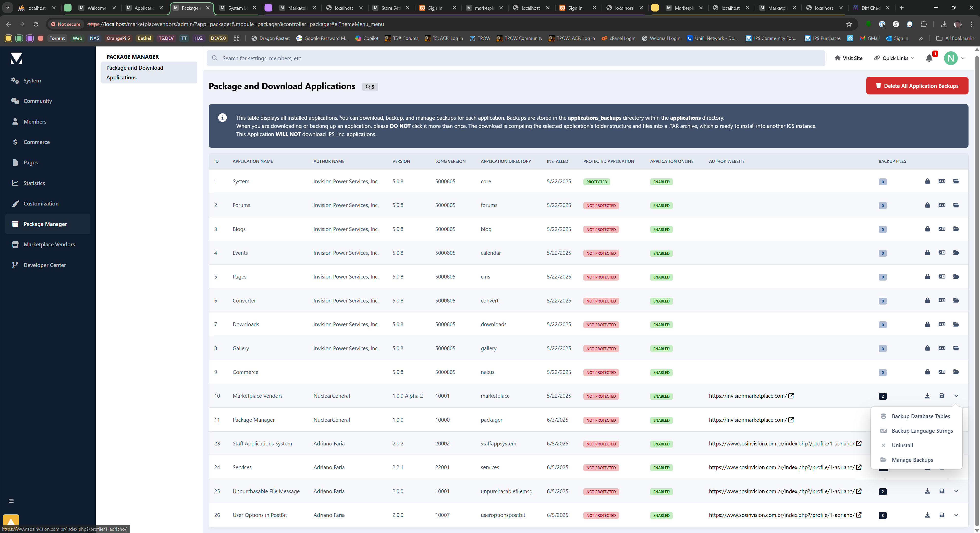
Task: Click the search magnifier badge showing 5
Action: (x=370, y=87)
